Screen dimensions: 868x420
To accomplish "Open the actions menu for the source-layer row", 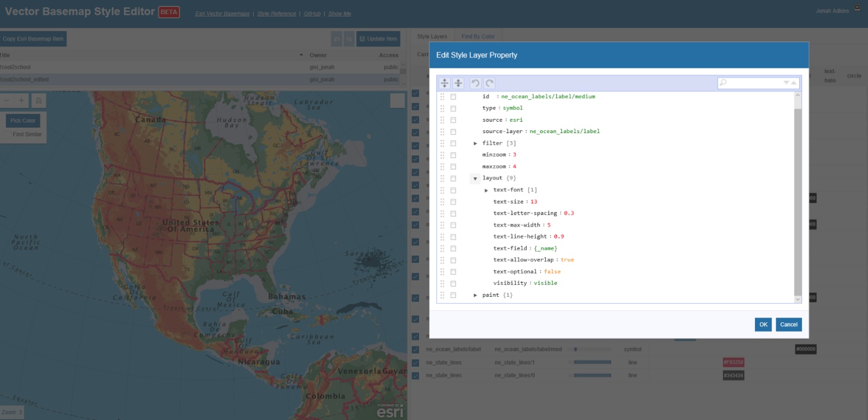I will tap(453, 131).
